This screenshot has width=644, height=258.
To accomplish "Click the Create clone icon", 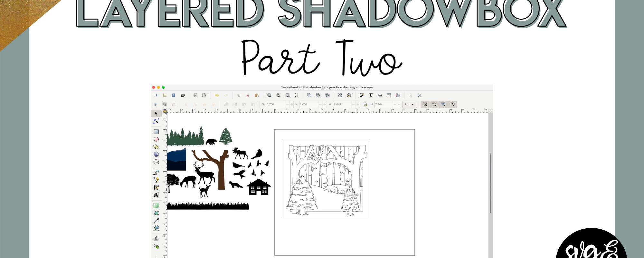I will [x=318, y=95].
